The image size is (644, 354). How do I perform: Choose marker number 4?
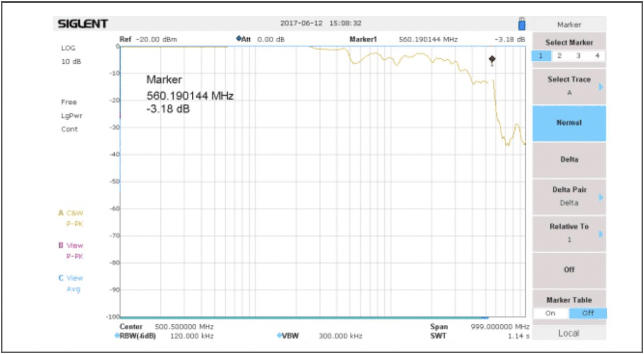click(597, 56)
